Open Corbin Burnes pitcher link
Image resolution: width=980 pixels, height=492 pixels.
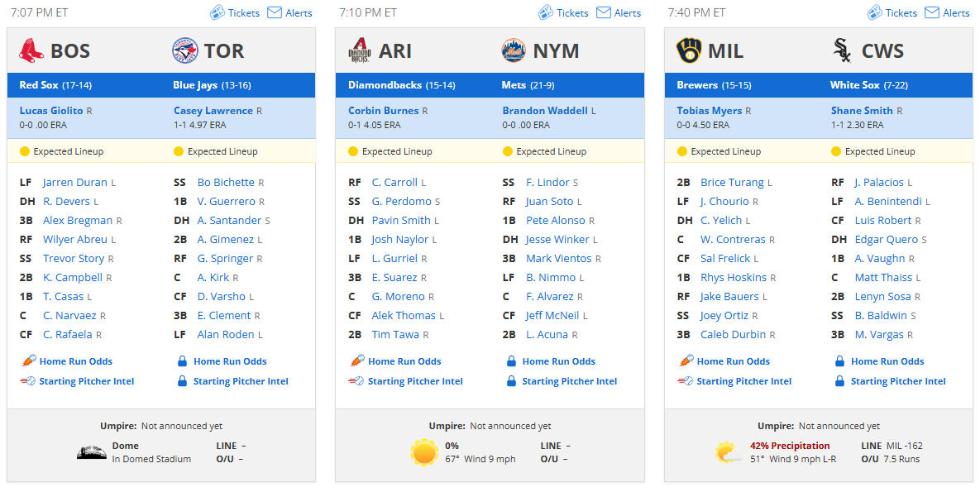pos(383,111)
